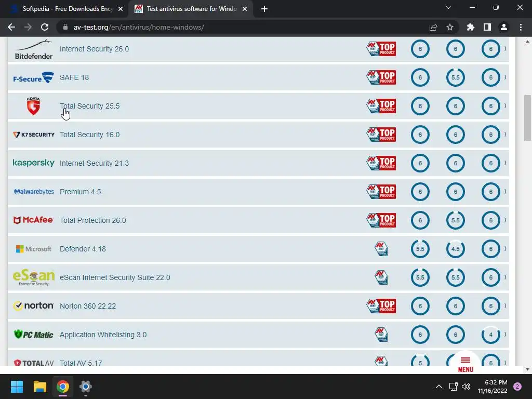Click the eScan logo

34,277
